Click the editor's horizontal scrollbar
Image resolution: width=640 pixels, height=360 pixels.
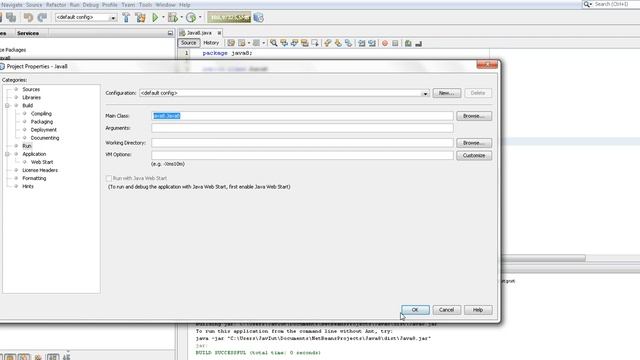click(x=543, y=258)
